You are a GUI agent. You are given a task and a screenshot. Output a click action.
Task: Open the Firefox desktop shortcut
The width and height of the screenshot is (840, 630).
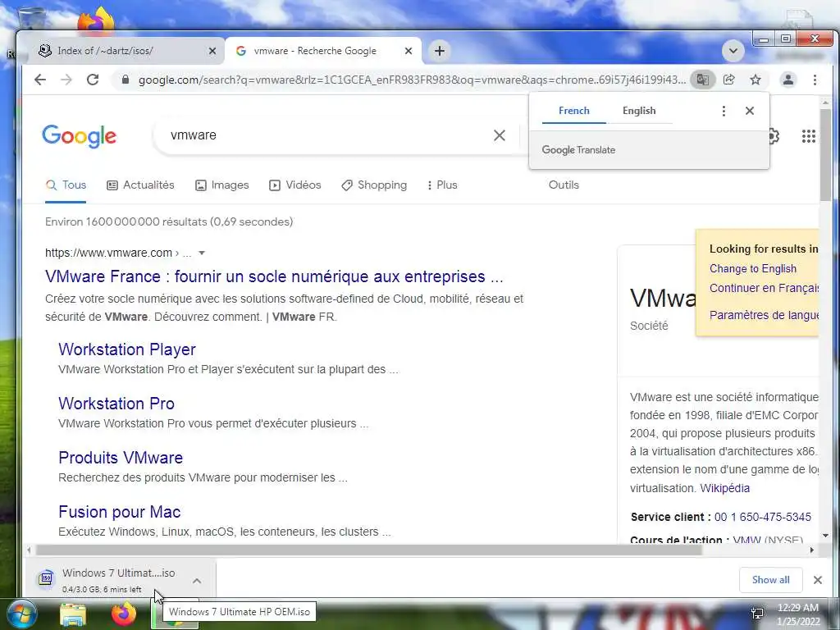tap(96, 21)
